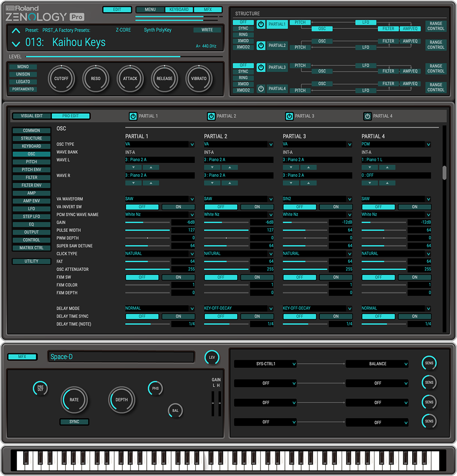
Task: Toggle the MFX on/off button
Action: tap(22, 357)
